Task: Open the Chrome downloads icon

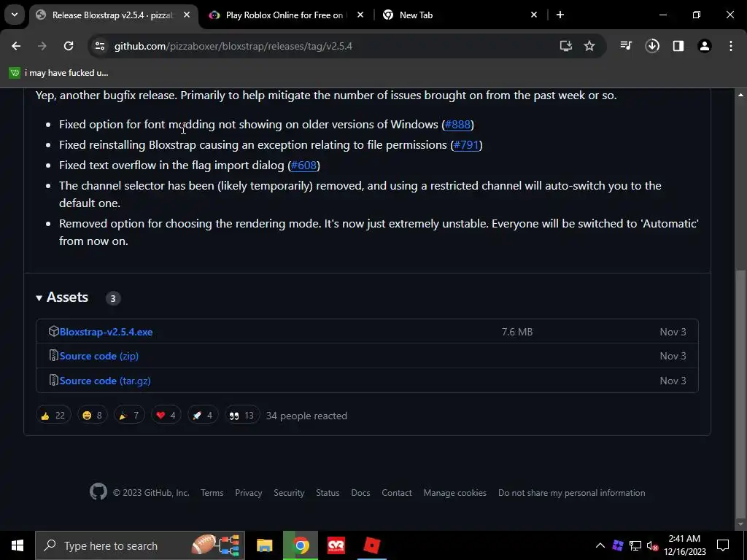Action: click(x=652, y=46)
